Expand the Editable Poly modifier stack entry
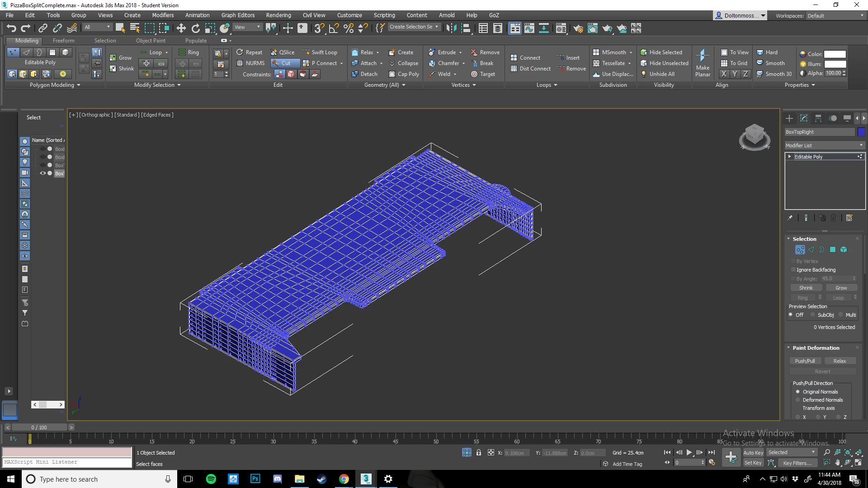Viewport: 868px width, 488px height. coord(790,157)
